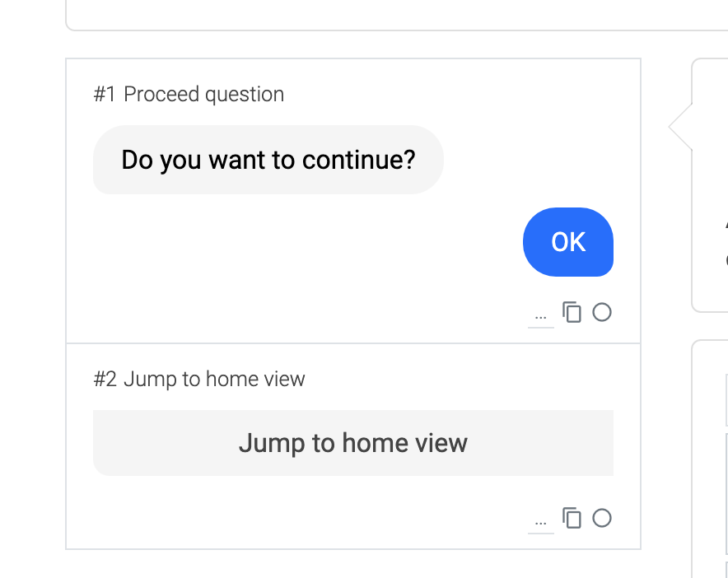Expand options via the ellipsis under block #2
This screenshot has height=578, width=728.
[540, 518]
